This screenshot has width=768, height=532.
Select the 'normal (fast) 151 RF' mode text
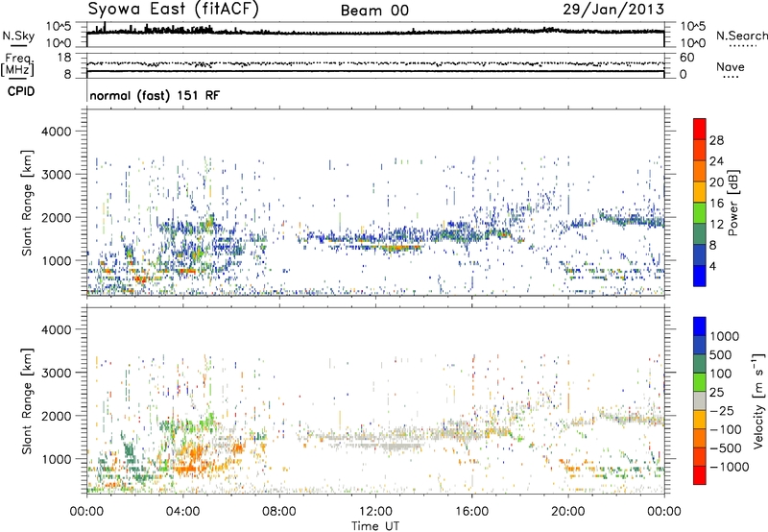[x=155, y=95]
